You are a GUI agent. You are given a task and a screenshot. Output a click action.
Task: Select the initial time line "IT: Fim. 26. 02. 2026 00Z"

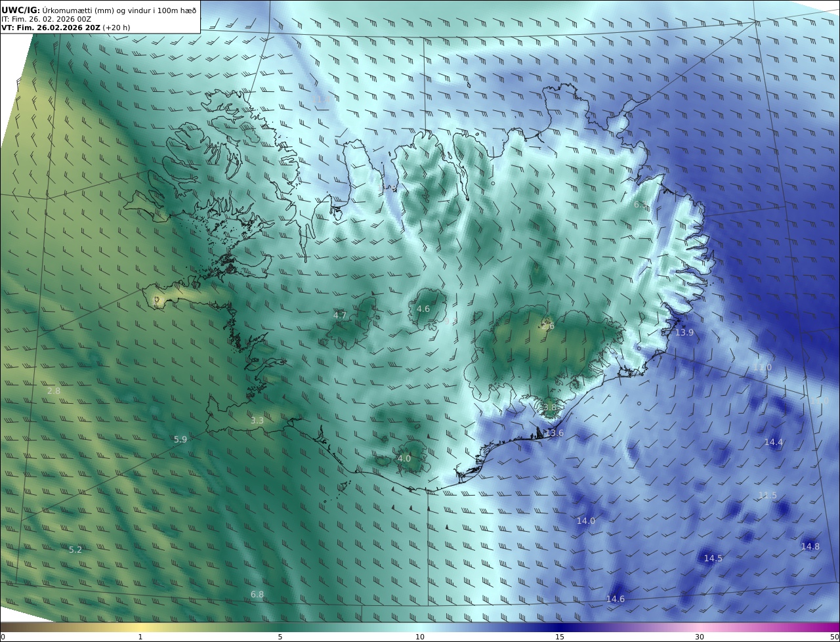tap(47, 19)
